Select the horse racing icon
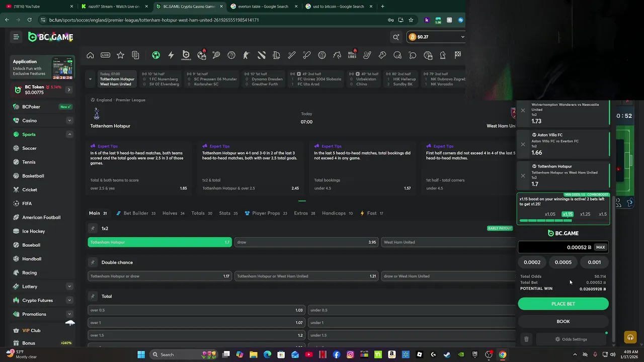This screenshot has height=362, width=644. coord(337,55)
